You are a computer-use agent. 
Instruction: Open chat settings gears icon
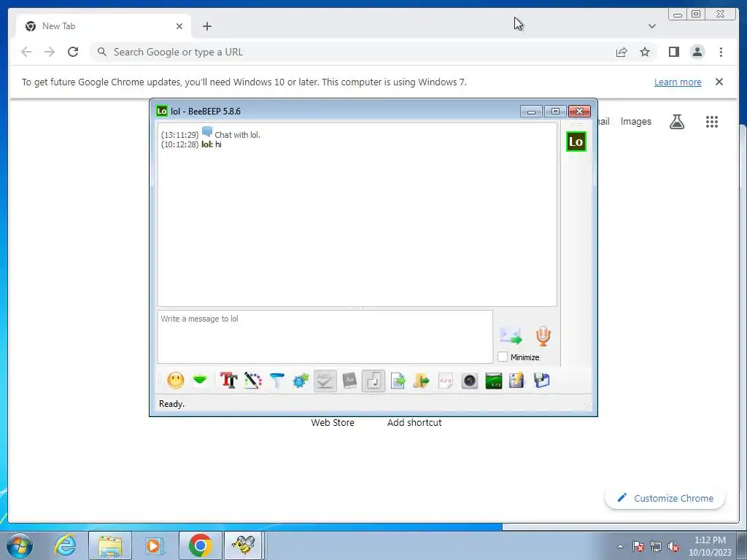click(x=301, y=381)
